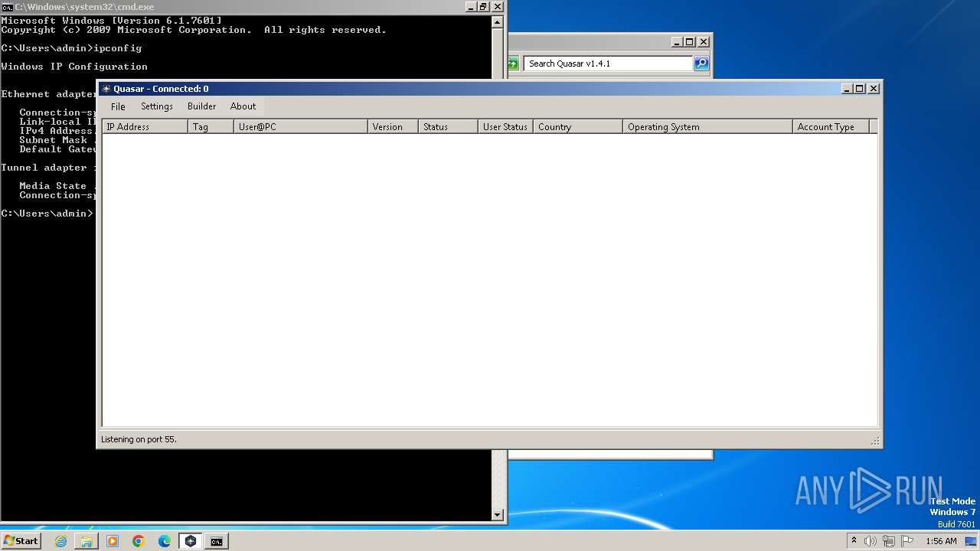980x551 pixels.
Task: Minimize the Quasar window
Action: [x=848, y=89]
